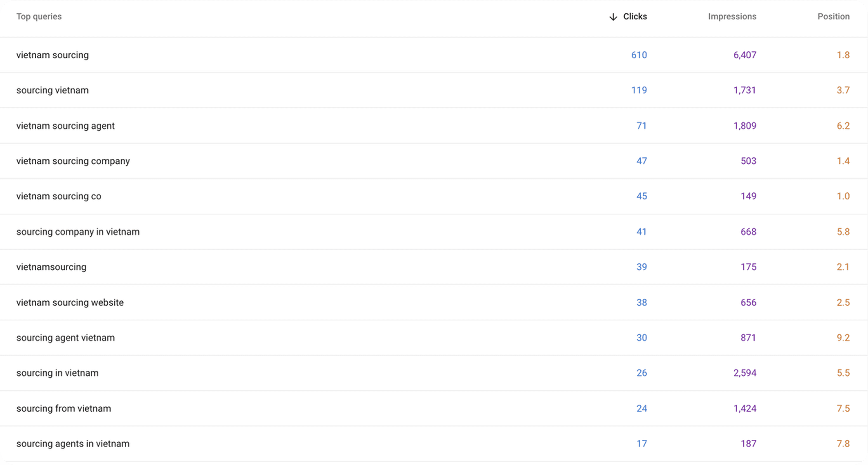Screen dimensions: 868x465
Task: Click the 'vietnam sourcing co' query
Action: coord(59,196)
